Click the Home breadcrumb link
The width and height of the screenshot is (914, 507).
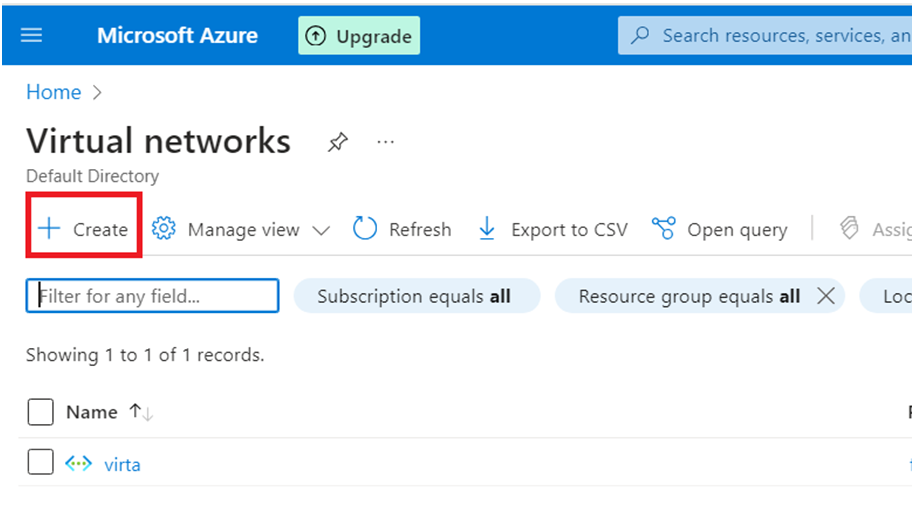pos(54,92)
